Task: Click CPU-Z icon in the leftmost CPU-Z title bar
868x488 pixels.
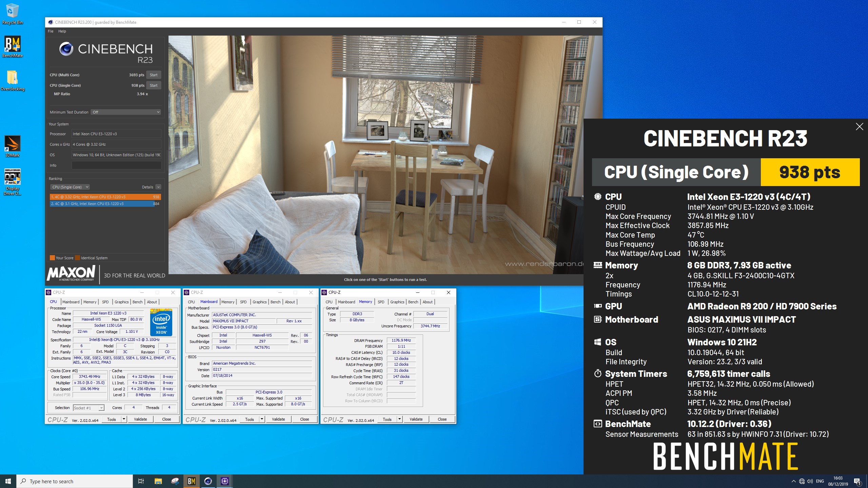Action: pyautogui.click(x=48, y=292)
